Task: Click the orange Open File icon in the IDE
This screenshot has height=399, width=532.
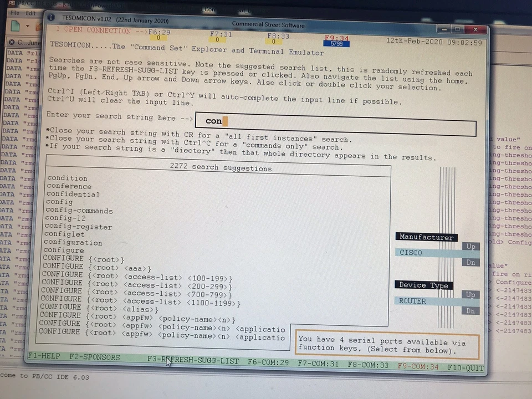Action: tap(38, 27)
